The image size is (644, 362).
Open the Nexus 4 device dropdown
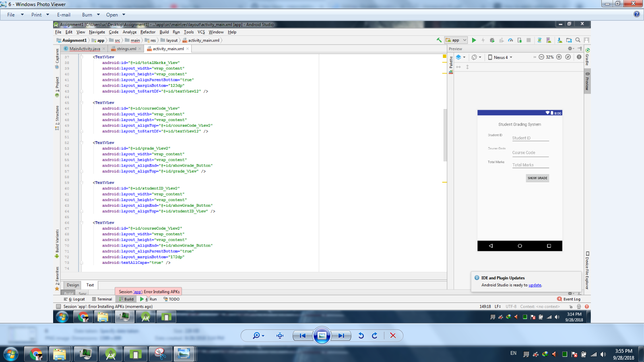point(501,57)
